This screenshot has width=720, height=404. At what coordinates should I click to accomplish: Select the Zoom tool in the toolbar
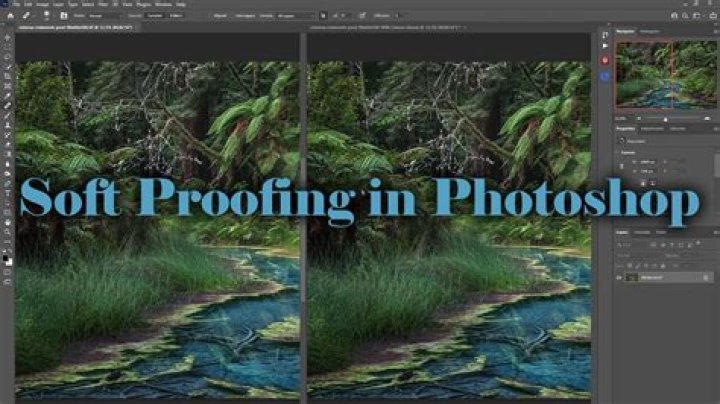tap(7, 232)
